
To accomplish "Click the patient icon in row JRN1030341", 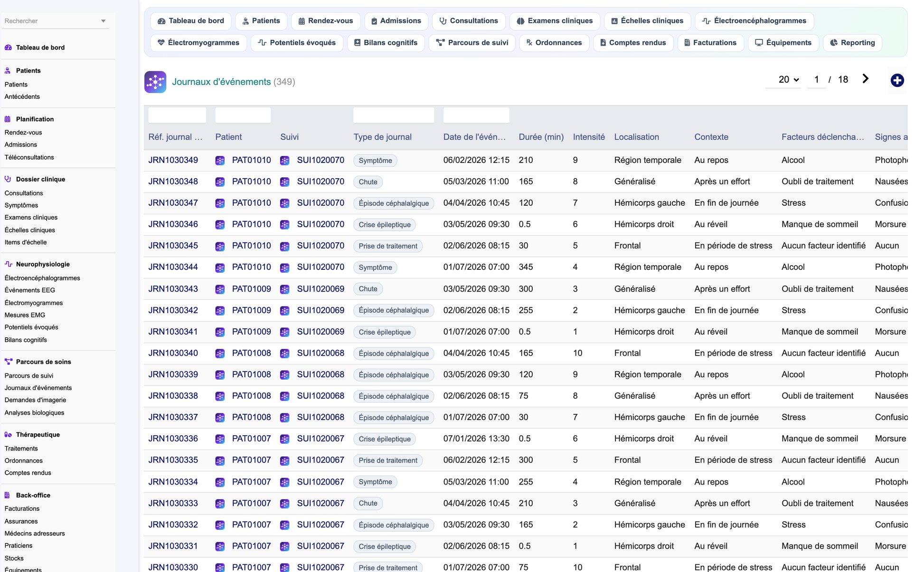I will click(220, 332).
